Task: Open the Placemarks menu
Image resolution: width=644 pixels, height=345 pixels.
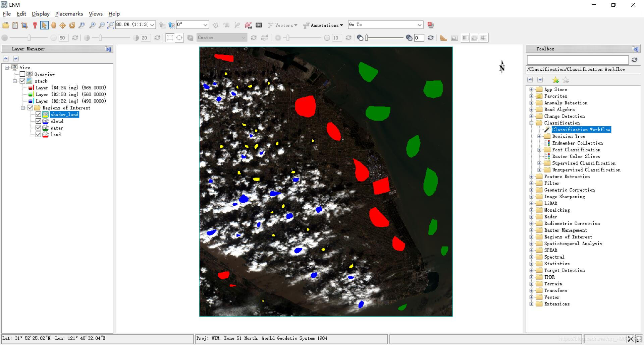Action: (x=69, y=14)
